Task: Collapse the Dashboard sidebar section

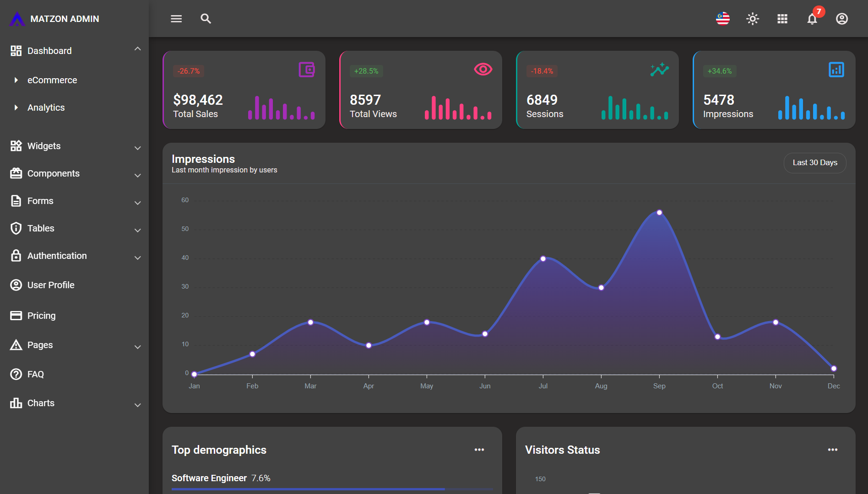Action: (x=138, y=48)
